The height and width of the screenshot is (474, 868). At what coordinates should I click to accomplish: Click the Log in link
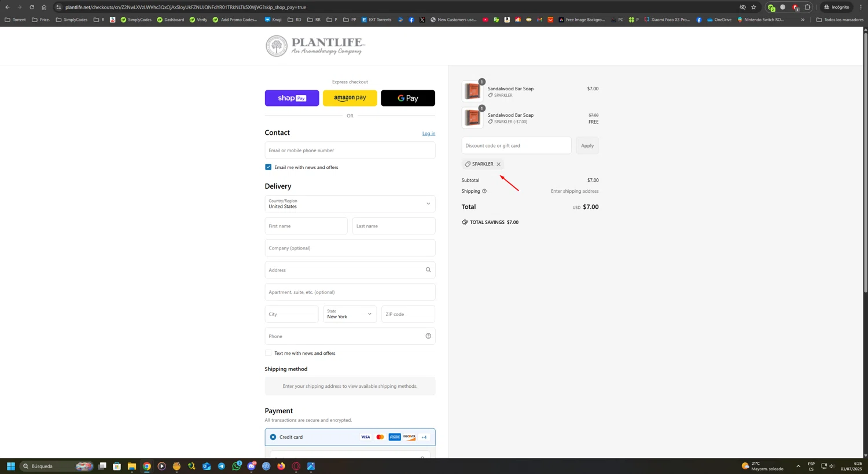[x=429, y=134]
